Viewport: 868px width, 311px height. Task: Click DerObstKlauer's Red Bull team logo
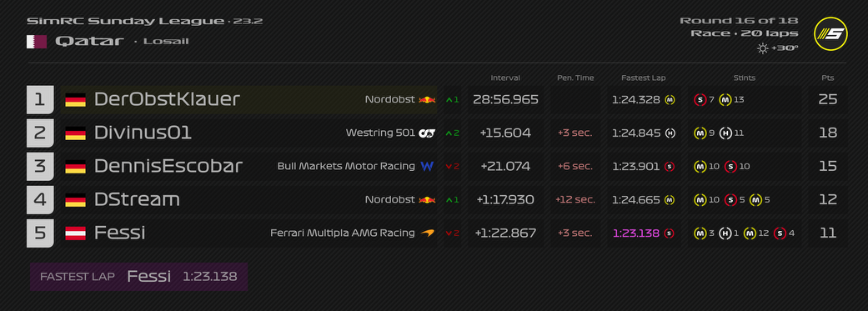click(427, 99)
